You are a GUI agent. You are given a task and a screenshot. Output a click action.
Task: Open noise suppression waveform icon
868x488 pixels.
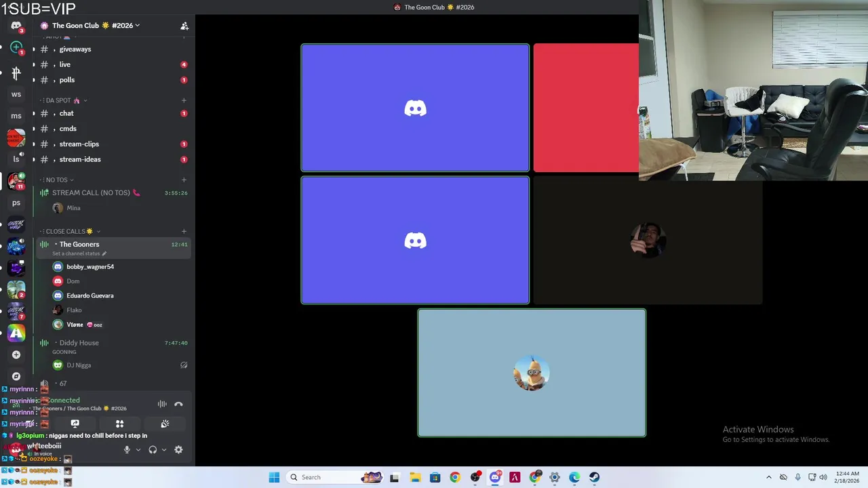(x=162, y=404)
